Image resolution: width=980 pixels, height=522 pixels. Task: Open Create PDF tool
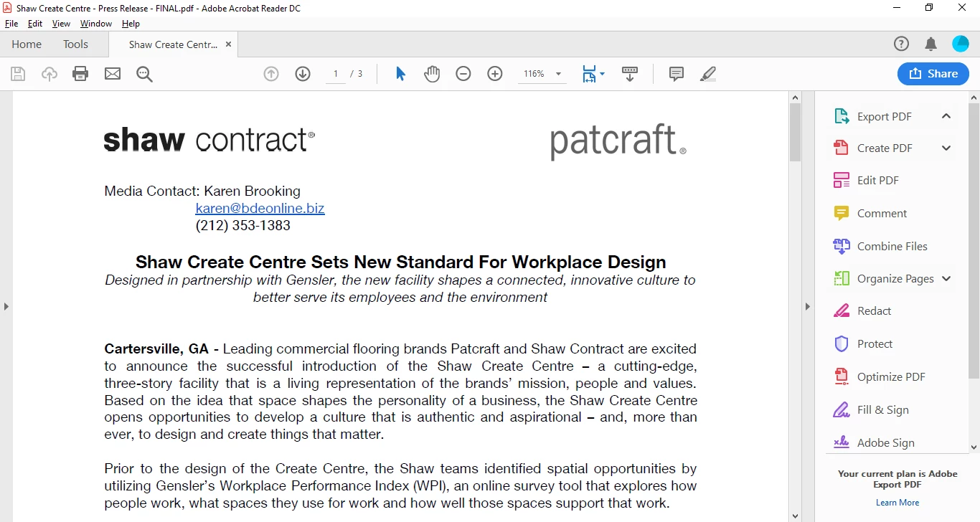point(884,148)
